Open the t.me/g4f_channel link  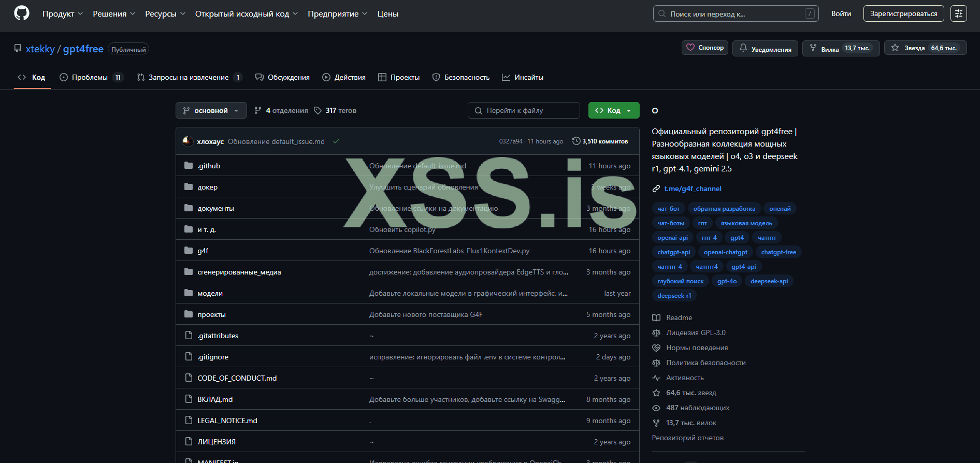(693, 189)
